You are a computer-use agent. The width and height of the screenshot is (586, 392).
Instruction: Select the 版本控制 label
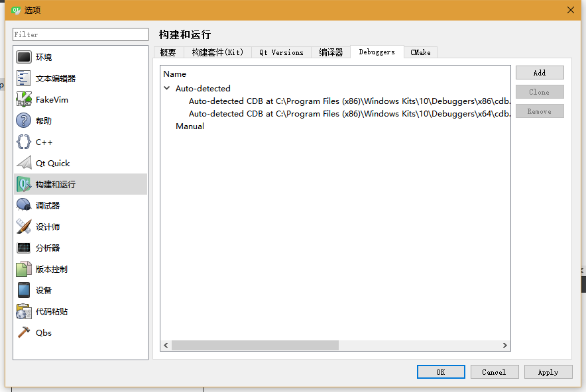click(52, 269)
